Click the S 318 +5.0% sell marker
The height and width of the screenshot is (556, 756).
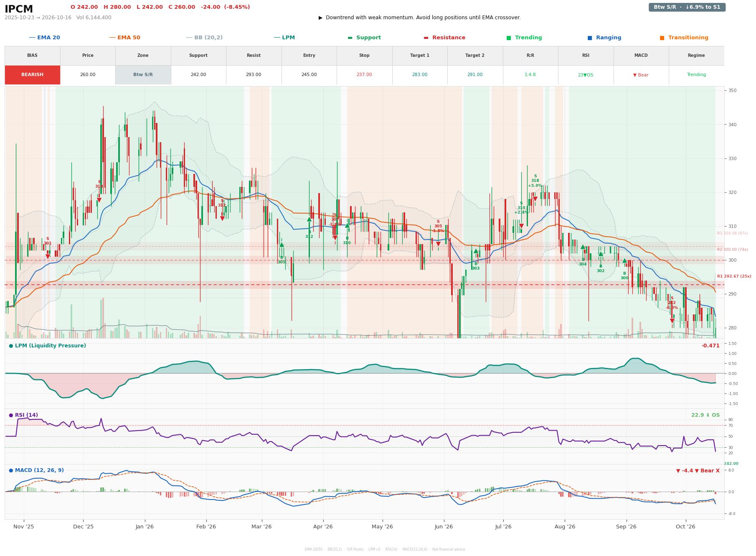pyautogui.click(x=535, y=199)
